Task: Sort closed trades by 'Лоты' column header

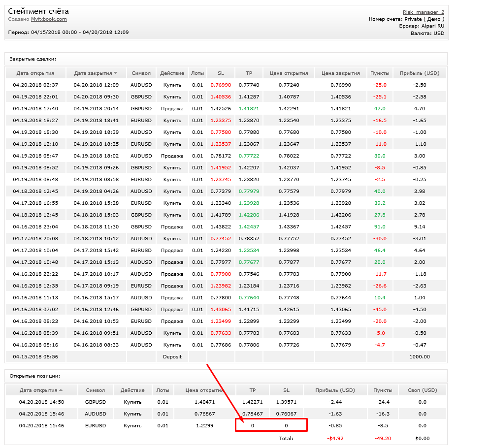Action: 197,73
